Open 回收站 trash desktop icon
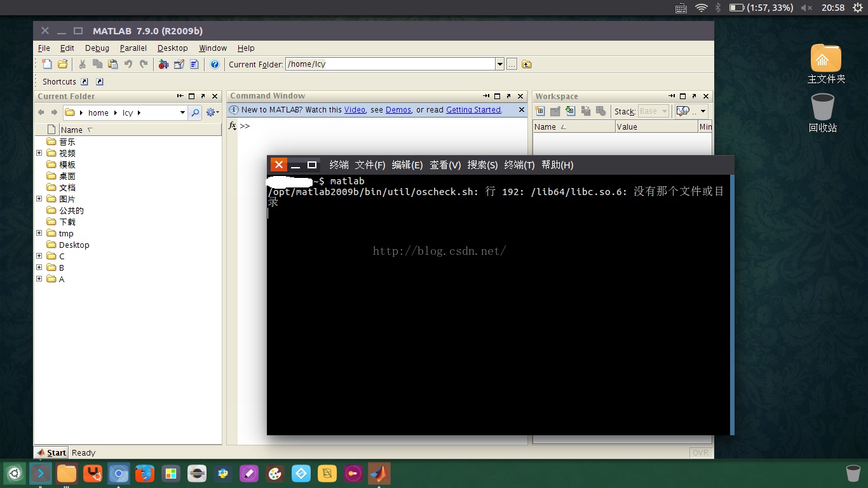The image size is (868, 488). (x=823, y=113)
